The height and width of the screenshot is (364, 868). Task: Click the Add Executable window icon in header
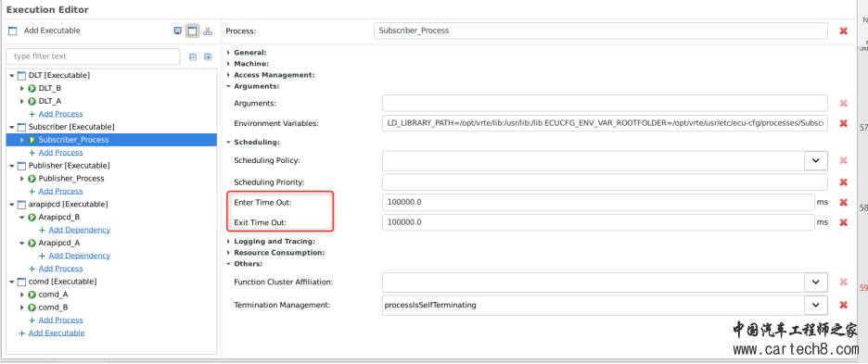(13, 31)
